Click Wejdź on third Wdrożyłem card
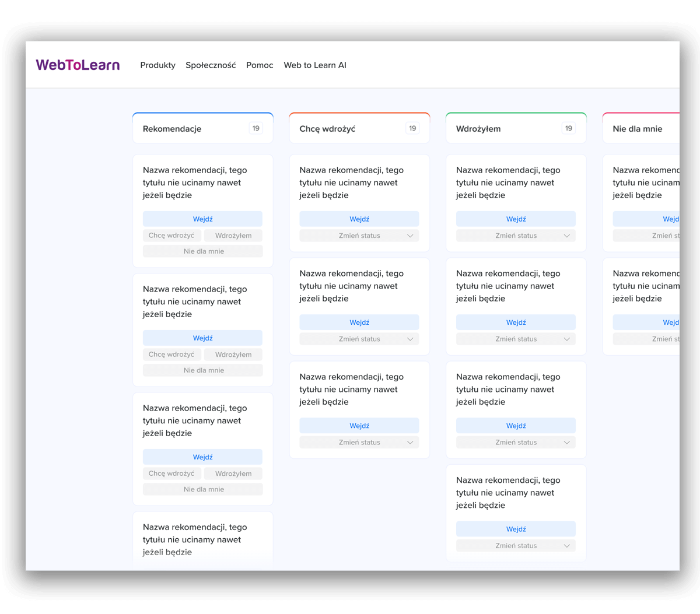 [x=516, y=426]
